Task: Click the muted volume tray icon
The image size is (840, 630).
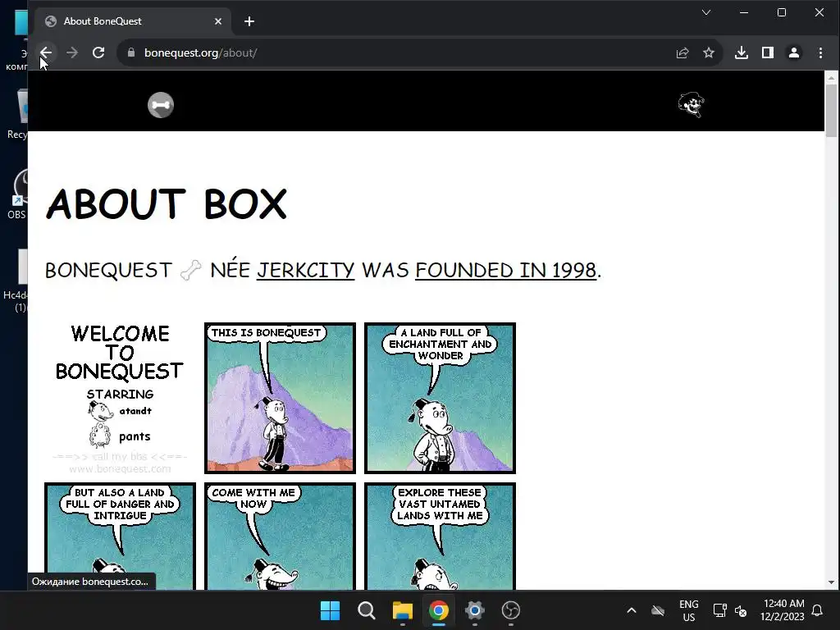Action: click(741, 610)
